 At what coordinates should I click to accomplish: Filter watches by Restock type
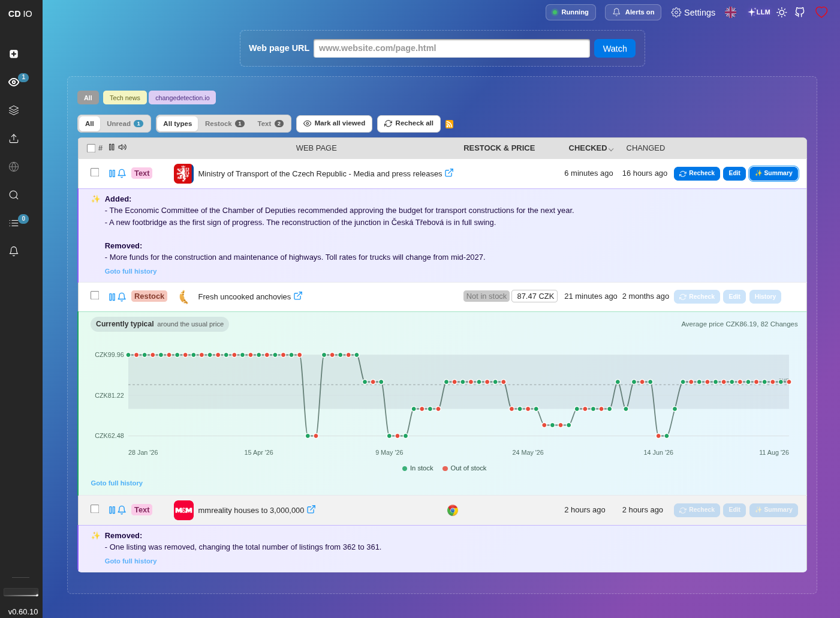point(225,124)
